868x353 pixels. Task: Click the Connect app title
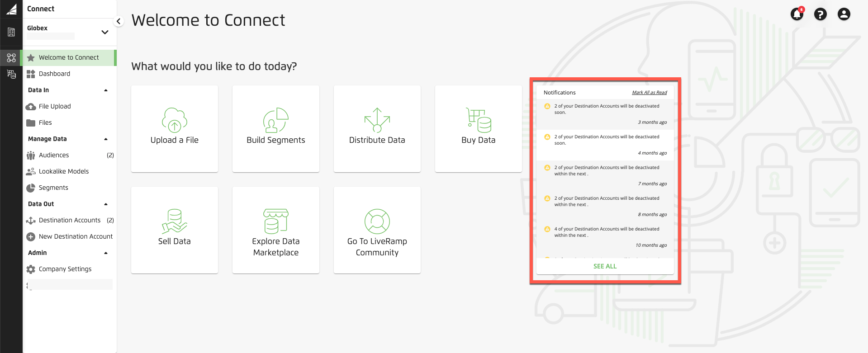click(x=41, y=9)
